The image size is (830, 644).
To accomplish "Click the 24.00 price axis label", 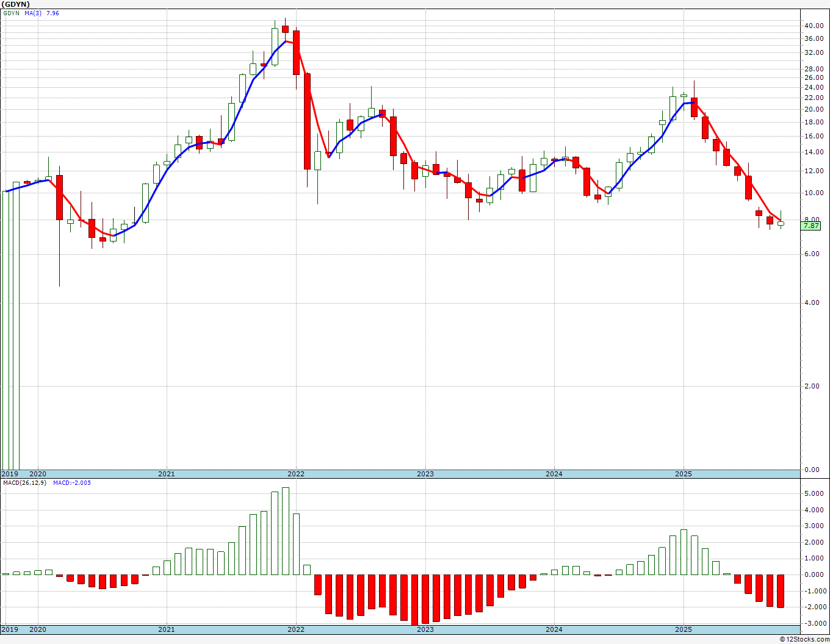I will (x=814, y=87).
